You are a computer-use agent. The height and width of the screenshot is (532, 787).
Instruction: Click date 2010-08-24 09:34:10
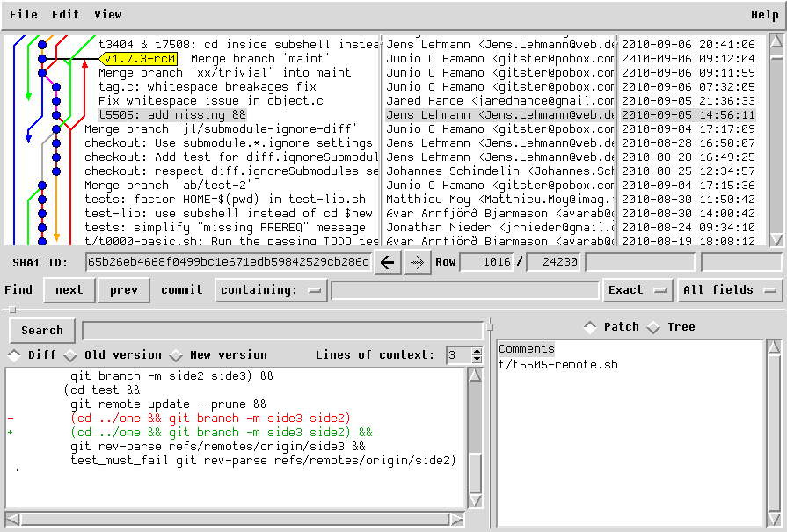click(689, 228)
